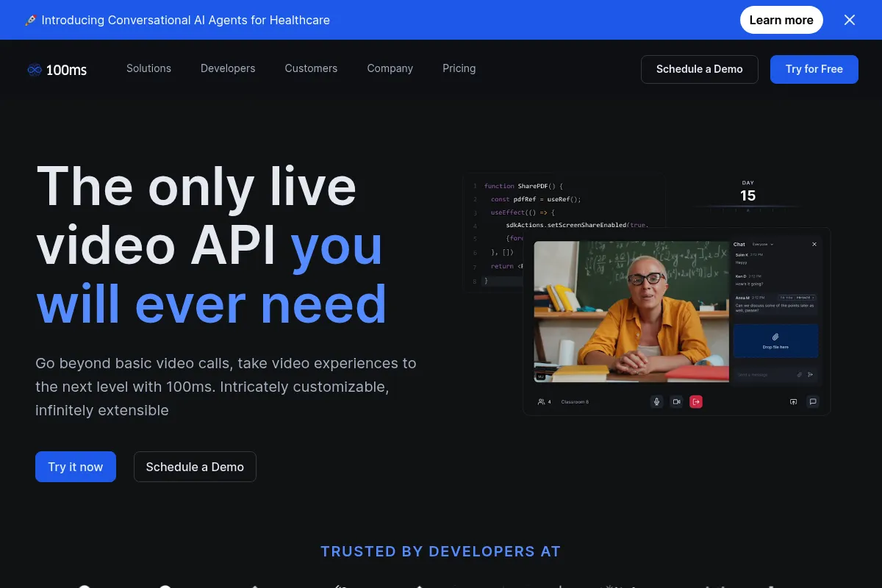
Task: Click the Learn more banner button
Action: coord(781,20)
